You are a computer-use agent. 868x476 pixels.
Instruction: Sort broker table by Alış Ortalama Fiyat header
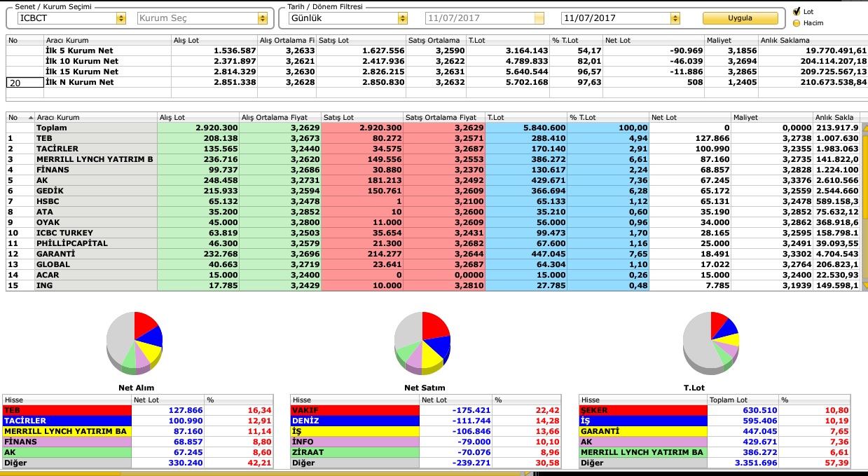pyautogui.click(x=280, y=118)
